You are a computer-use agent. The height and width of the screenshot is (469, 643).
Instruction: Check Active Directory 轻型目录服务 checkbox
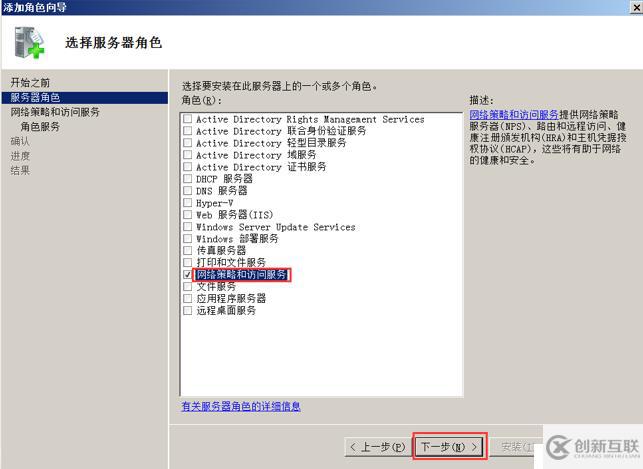(187, 143)
